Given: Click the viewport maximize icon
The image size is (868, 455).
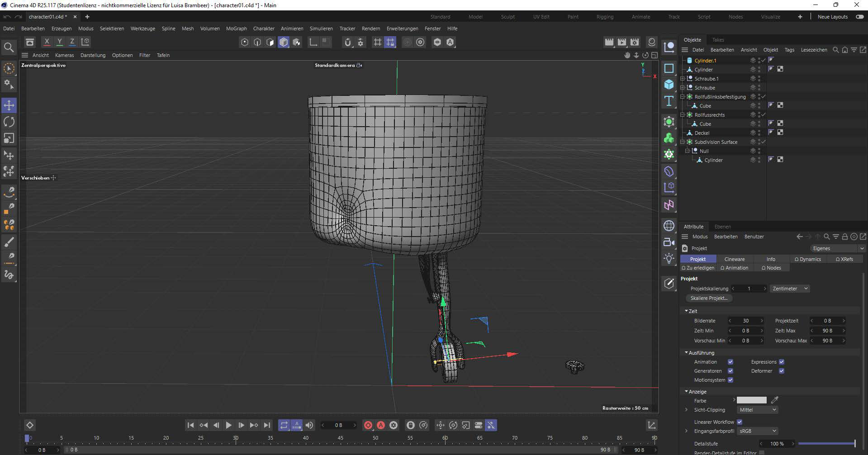Looking at the screenshot, I should tap(654, 55).
